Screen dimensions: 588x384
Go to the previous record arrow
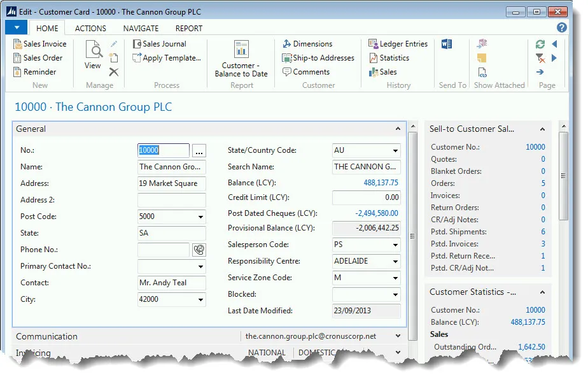[x=555, y=44]
